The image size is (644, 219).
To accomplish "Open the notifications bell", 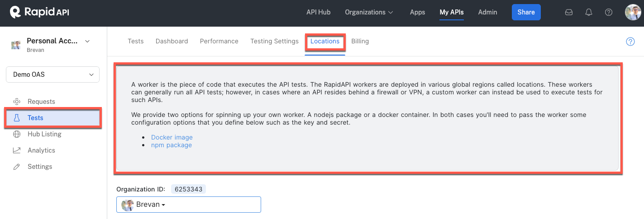I will (x=589, y=12).
